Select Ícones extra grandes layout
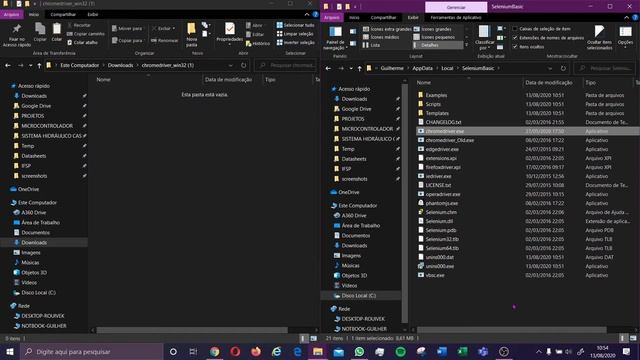 coord(387,29)
